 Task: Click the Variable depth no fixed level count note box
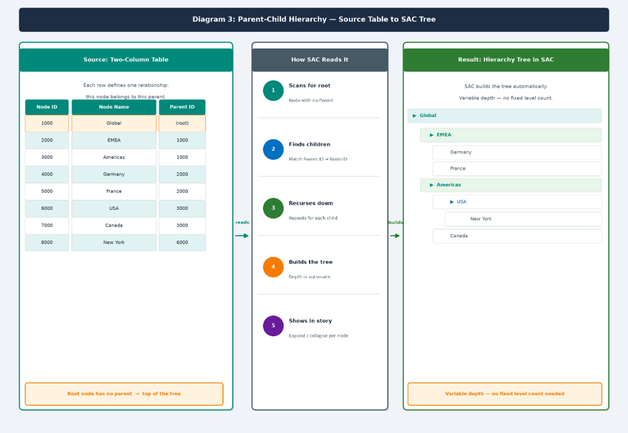(505, 394)
